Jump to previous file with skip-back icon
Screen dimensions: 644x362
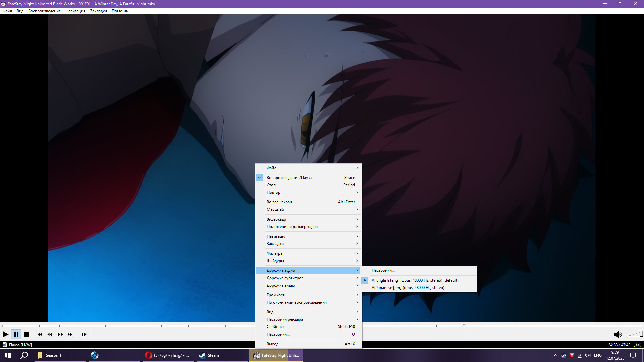point(39,334)
